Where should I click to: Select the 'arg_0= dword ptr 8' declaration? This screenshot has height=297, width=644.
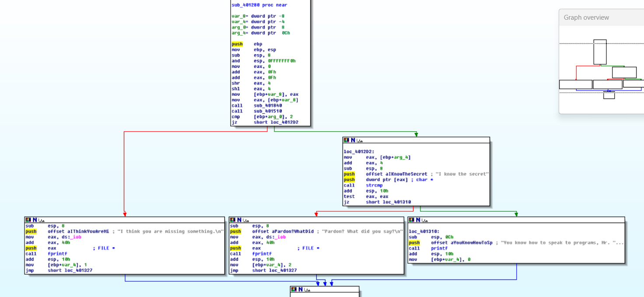(258, 27)
